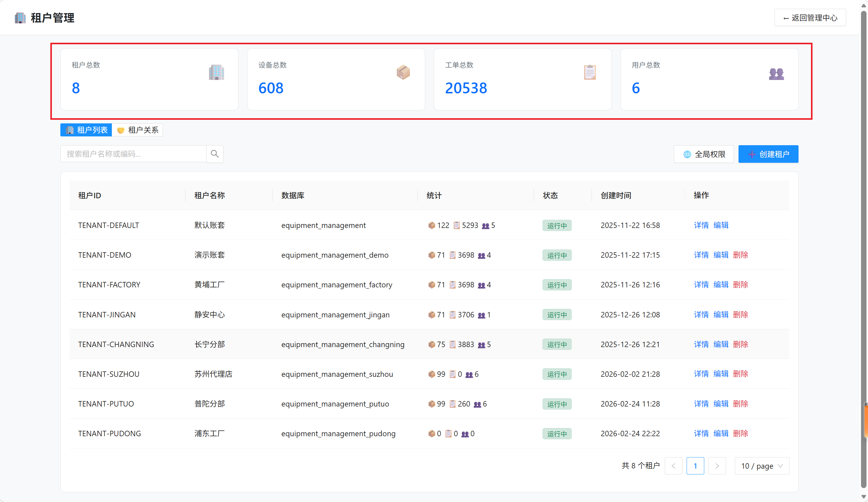
Task: Click the users icon in the 用户总数 card
Action: 776,73
